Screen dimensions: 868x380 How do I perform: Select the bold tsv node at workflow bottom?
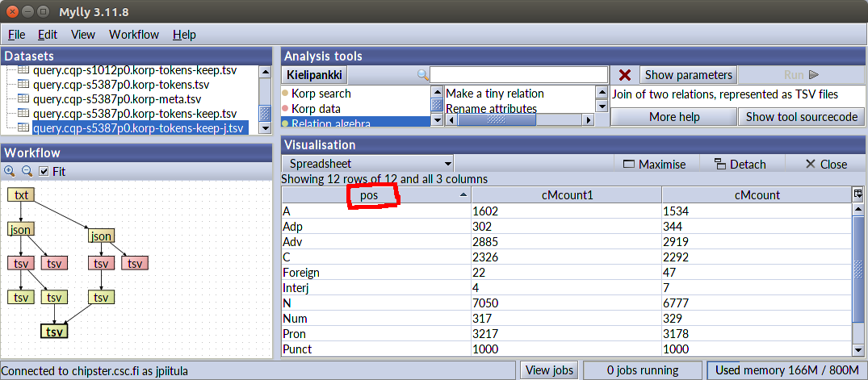point(54,332)
